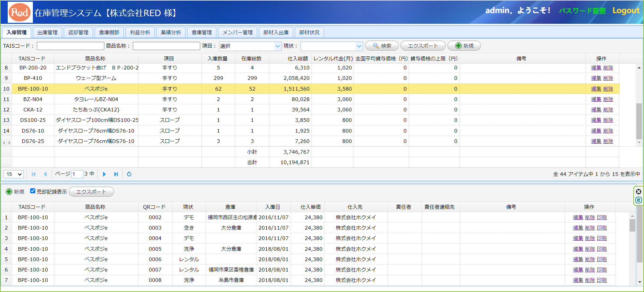Click upper grid horizontal scroll right arrow

coord(9,143)
